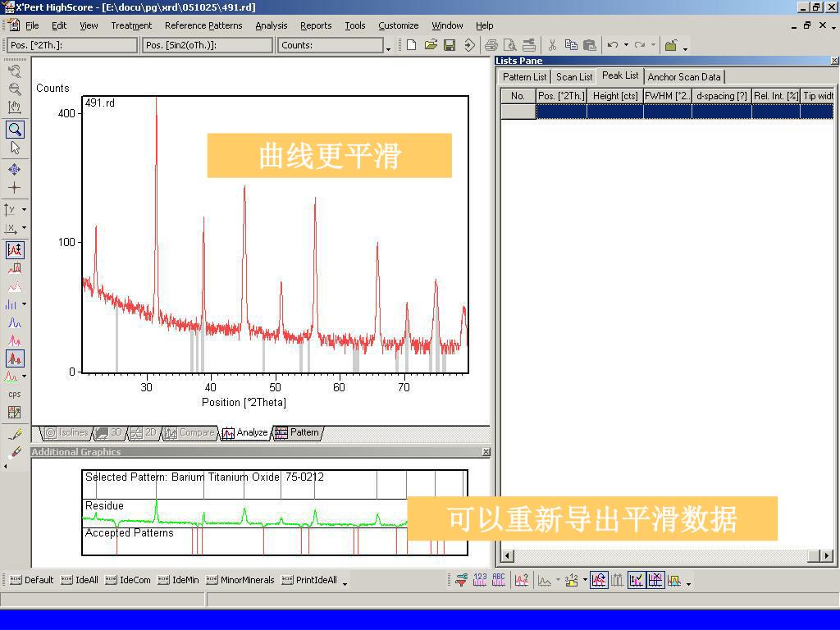This screenshot has width=840, height=630.
Task: Click the d-spacing column header
Action: (x=722, y=97)
